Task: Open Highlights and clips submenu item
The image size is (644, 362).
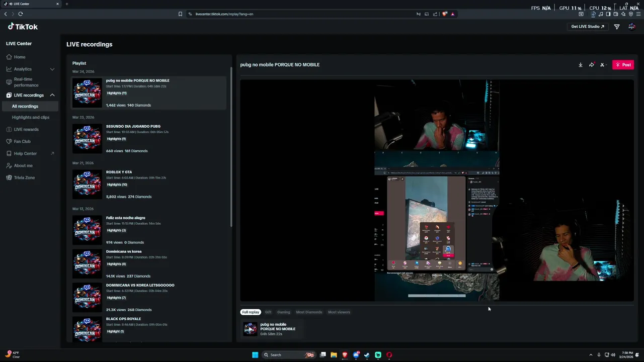Action: click(31, 117)
